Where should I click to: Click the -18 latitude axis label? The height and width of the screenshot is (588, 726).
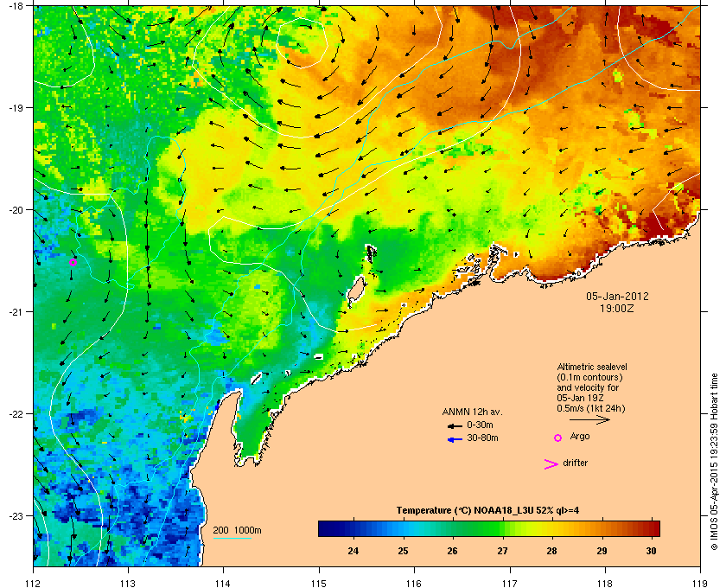[x=16, y=6]
